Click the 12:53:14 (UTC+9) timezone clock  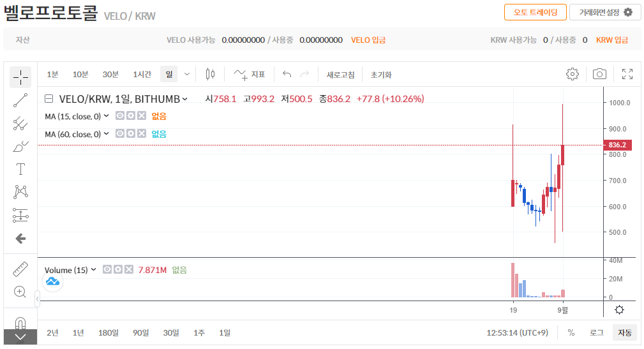coord(517,332)
